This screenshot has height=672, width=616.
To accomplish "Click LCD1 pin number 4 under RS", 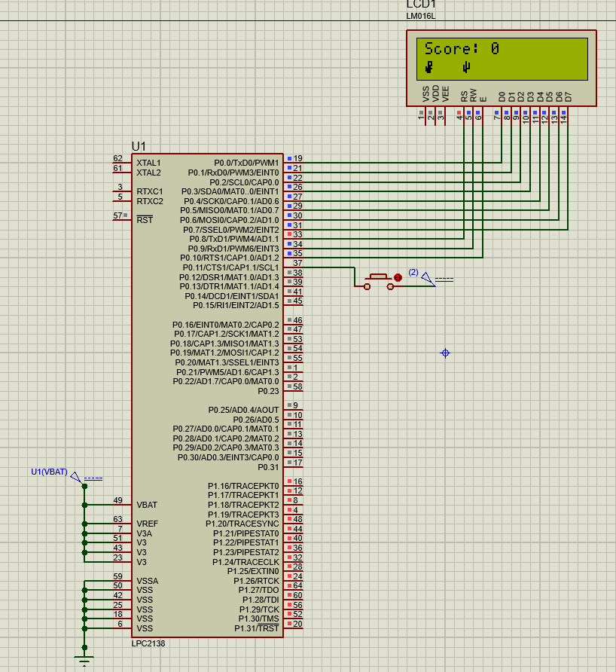I will [x=459, y=117].
